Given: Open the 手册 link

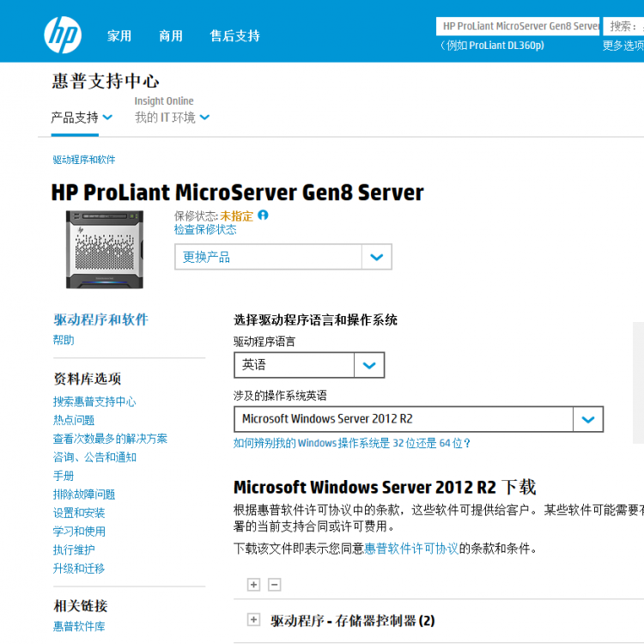Looking at the screenshot, I should point(64,476).
